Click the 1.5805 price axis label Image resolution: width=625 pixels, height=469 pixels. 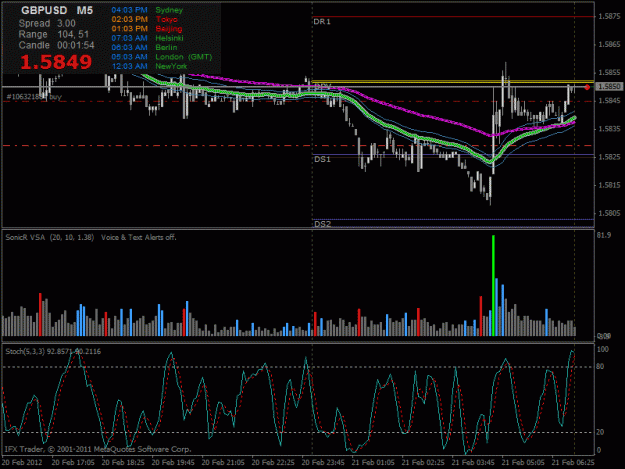[609, 213]
